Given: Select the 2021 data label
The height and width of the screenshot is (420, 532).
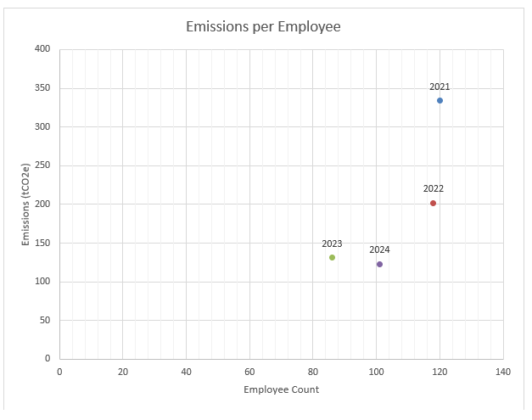Looking at the screenshot, I should click(x=440, y=87).
